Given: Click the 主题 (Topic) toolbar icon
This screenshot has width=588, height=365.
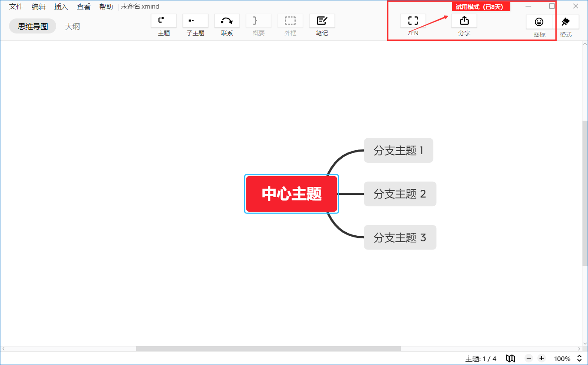Looking at the screenshot, I should pos(163,20).
